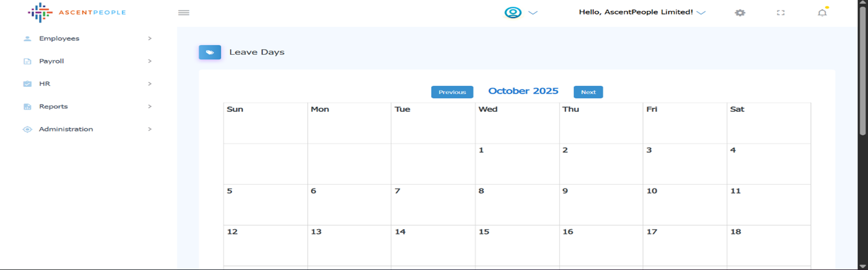This screenshot has width=868, height=270.
Task: Open the Hello, AscentPeople Limited dropdown
Action: (641, 12)
